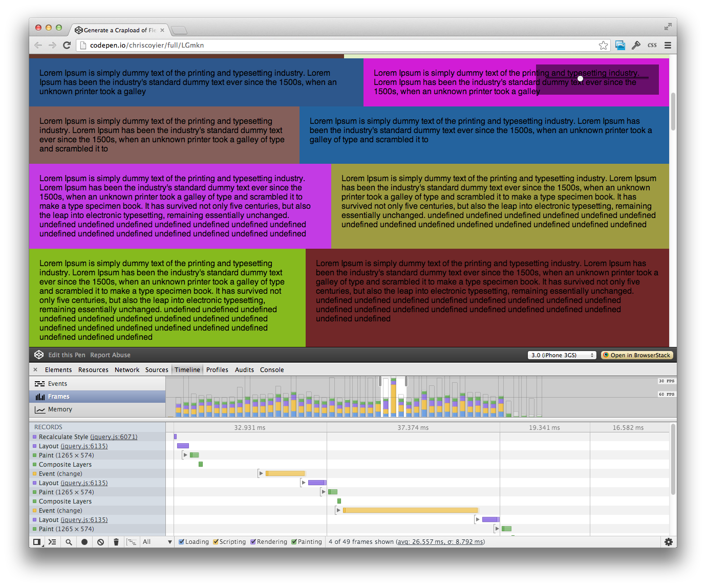Screen dimensions: 706x588
Task: Clear timeline records with the circle-slash icon
Action: pyautogui.click(x=101, y=541)
